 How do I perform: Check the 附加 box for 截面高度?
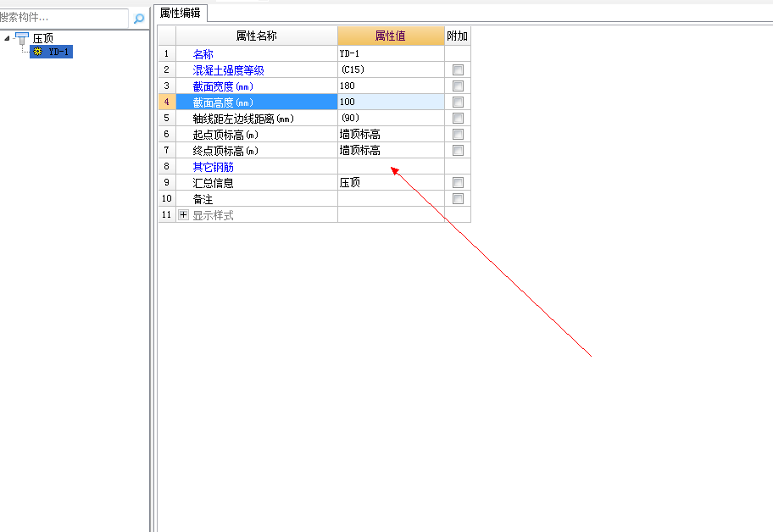click(458, 102)
